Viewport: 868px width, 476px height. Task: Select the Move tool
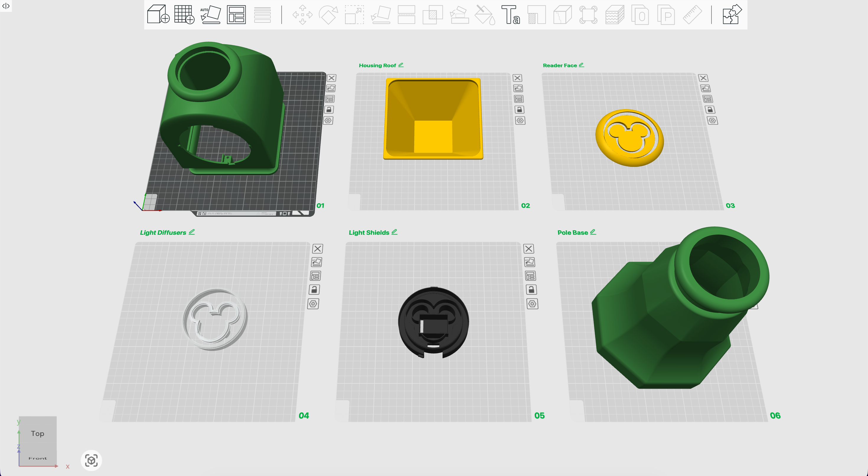303,14
